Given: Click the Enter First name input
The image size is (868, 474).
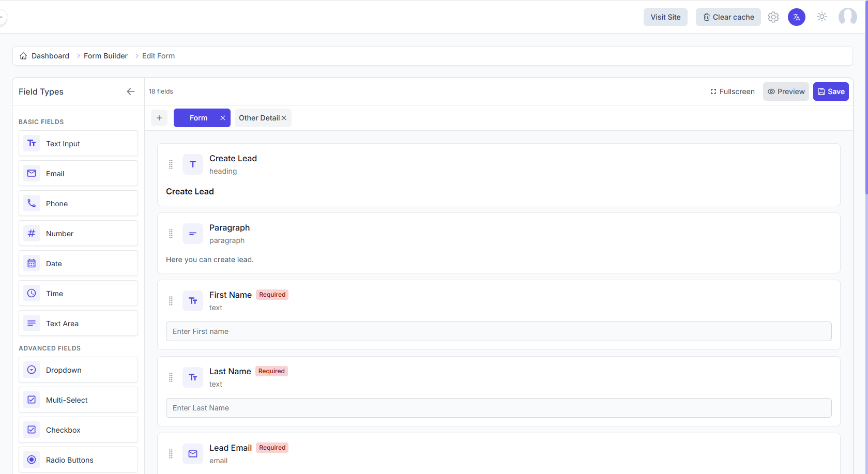Looking at the screenshot, I should (x=498, y=331).
